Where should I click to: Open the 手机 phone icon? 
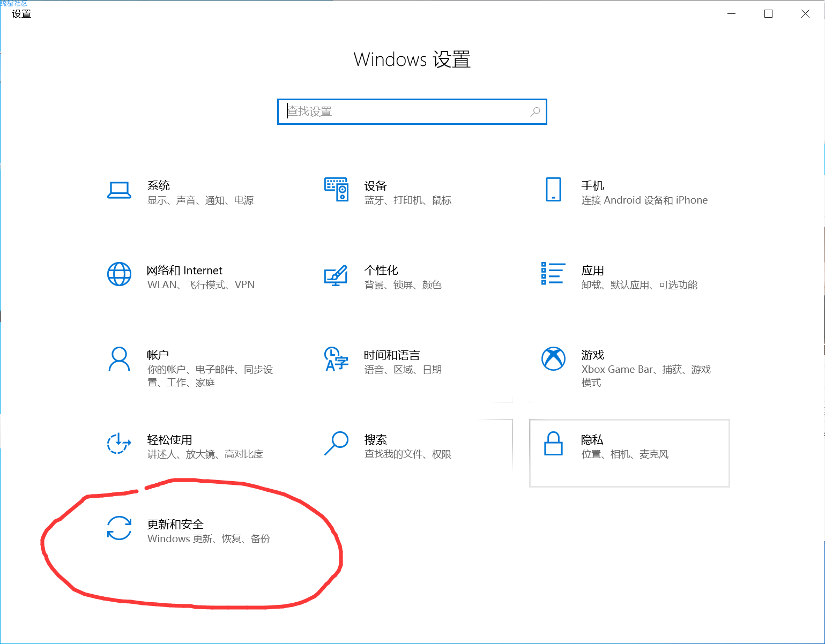[553, 190]
